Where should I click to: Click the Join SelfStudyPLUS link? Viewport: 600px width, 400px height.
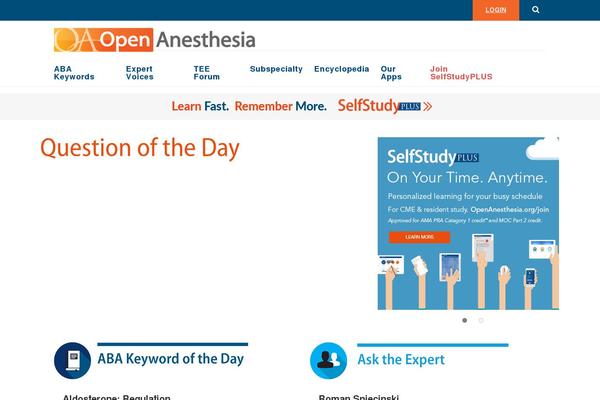461,73
